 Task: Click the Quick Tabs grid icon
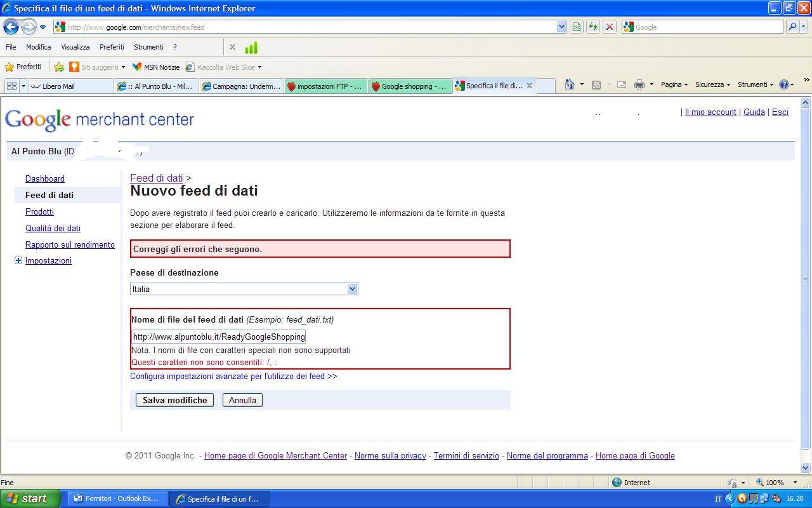coord(11,86)
